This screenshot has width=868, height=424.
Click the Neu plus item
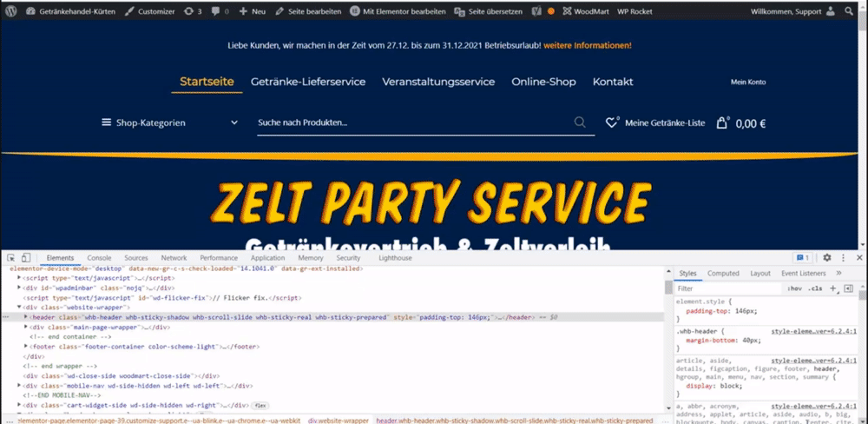[x=253, y=11]
